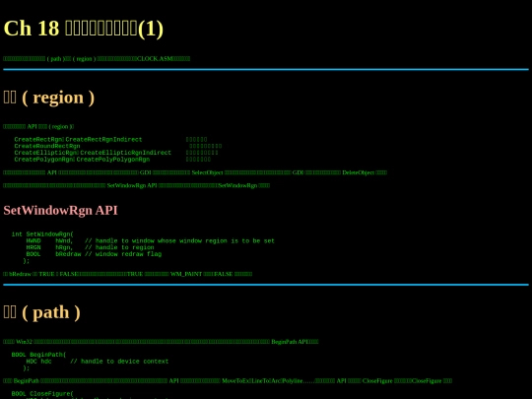Click the "Ch 18" chapter title heading

(84, 29)
